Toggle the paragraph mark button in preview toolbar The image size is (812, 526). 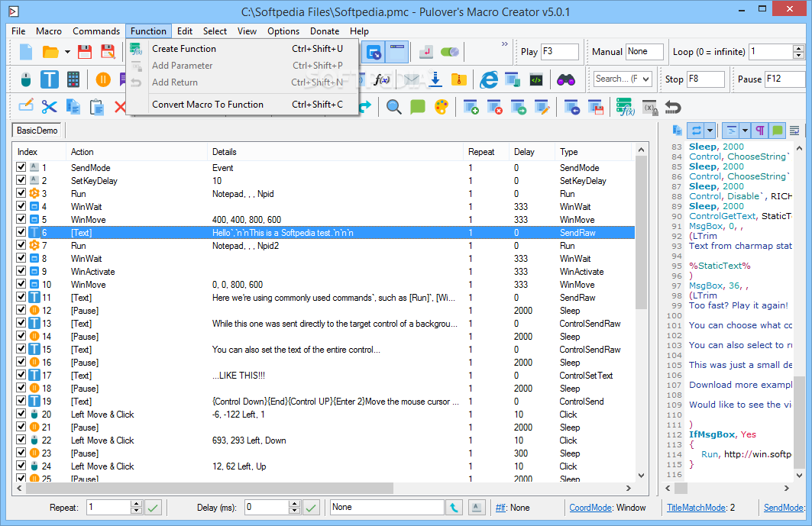tap(760, 131)
